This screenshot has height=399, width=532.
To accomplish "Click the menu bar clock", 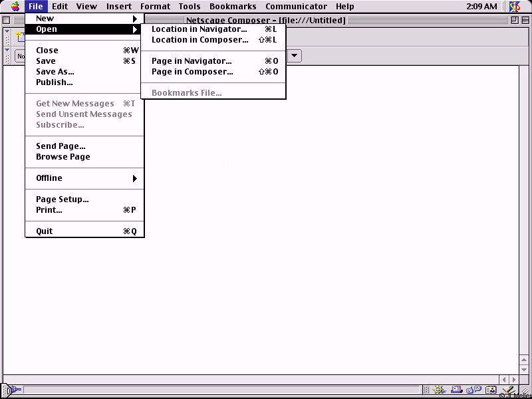I will click(481, 7).
